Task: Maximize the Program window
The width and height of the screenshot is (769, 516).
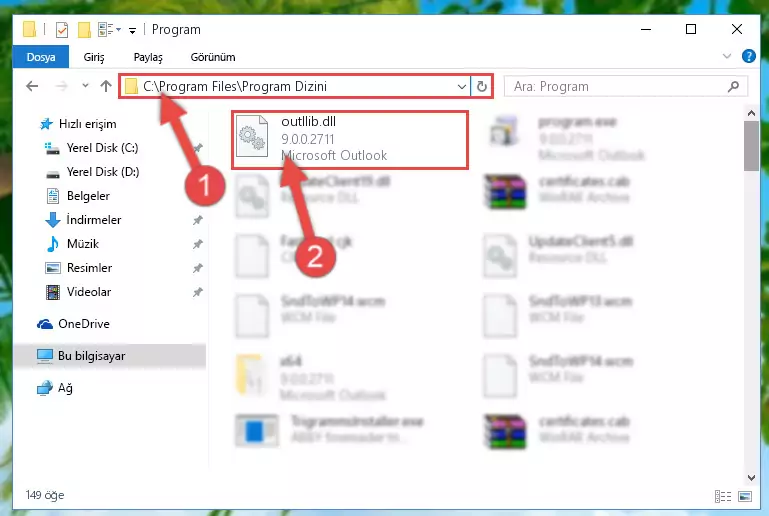Action: [691, 29]
